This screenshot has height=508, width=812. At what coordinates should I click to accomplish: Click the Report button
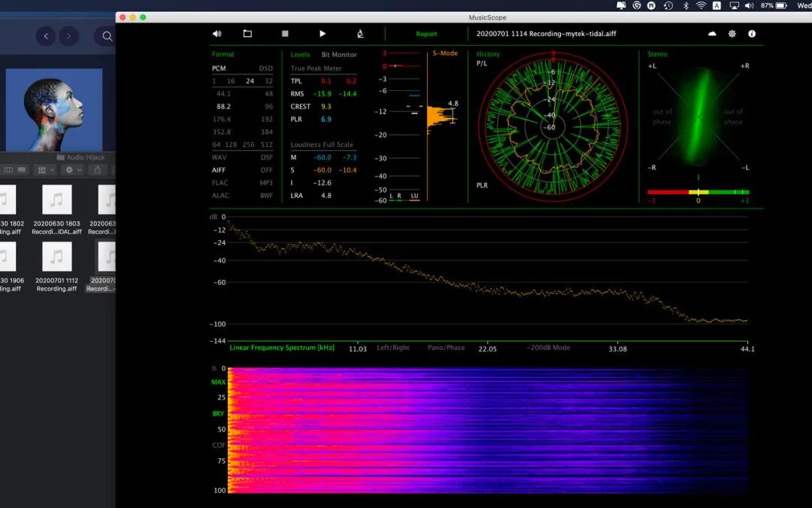click(x=426, y=34)
